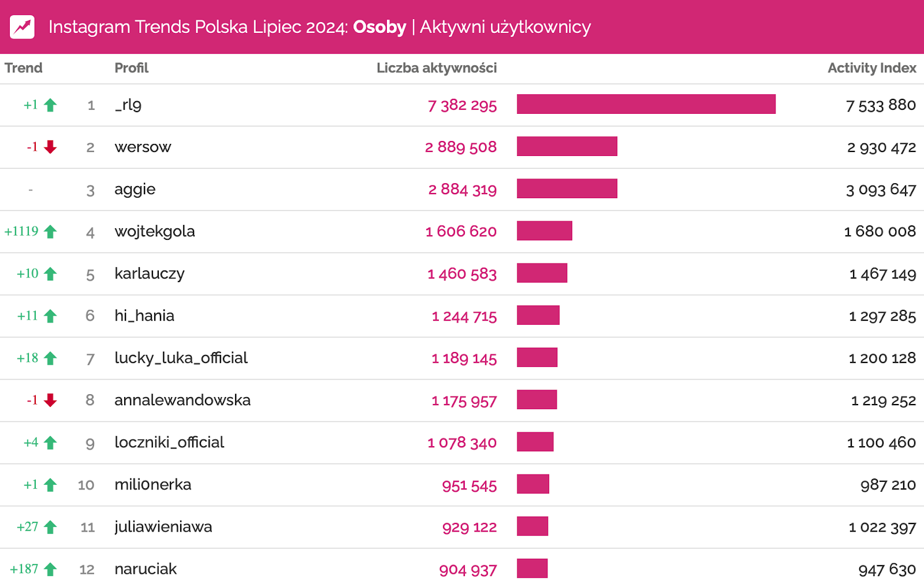
Task: Click the up arrow for wojtekgola
Action: 51,232
